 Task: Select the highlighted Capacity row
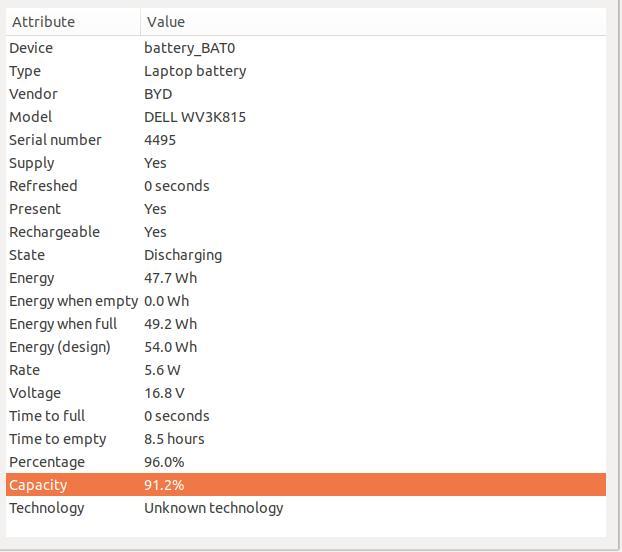point(306,485)
